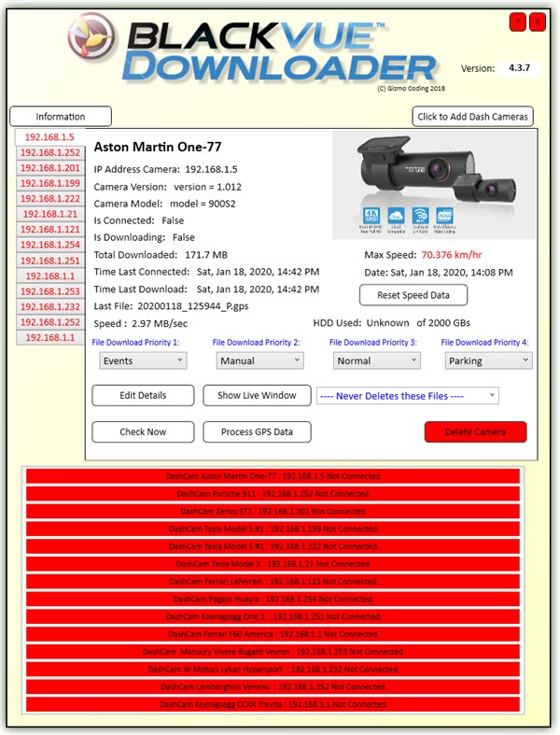560x735 pixels.
Task: Select the 192.168.1.201 camera tab
Action: point(50,168)
